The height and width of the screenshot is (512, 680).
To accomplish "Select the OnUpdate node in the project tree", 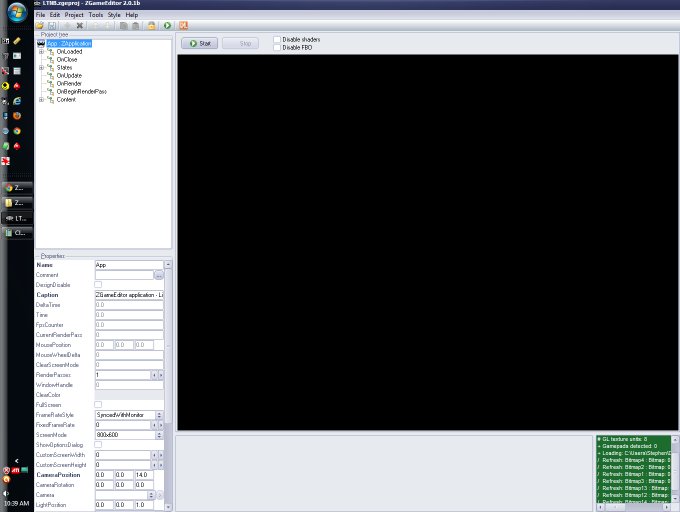I will tap(69, 75).
